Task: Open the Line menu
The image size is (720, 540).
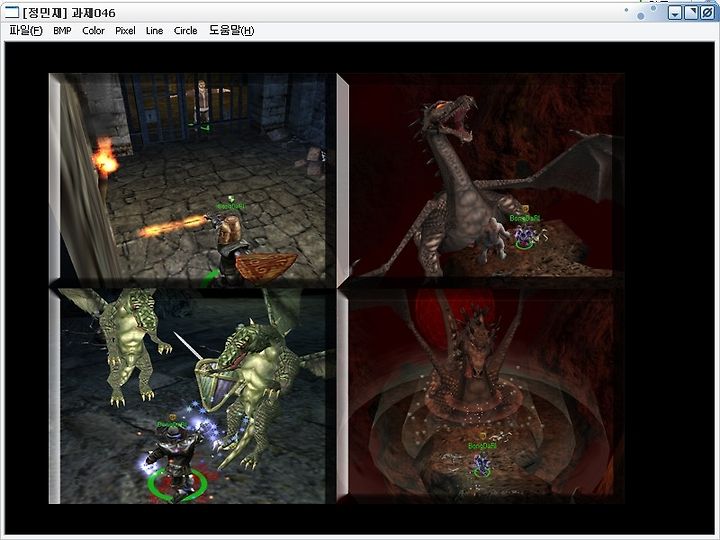Action: [154, 31]
